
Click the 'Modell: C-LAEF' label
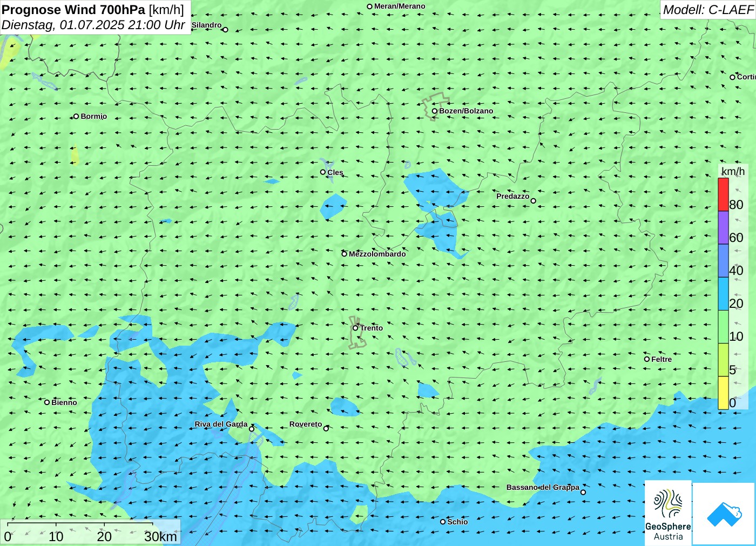click(708, 10)
